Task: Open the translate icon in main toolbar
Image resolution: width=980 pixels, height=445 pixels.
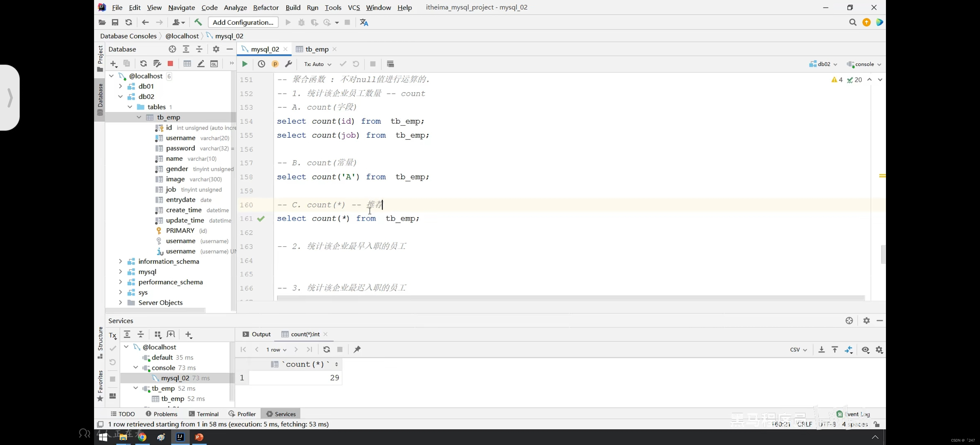Action: point(364,23)
